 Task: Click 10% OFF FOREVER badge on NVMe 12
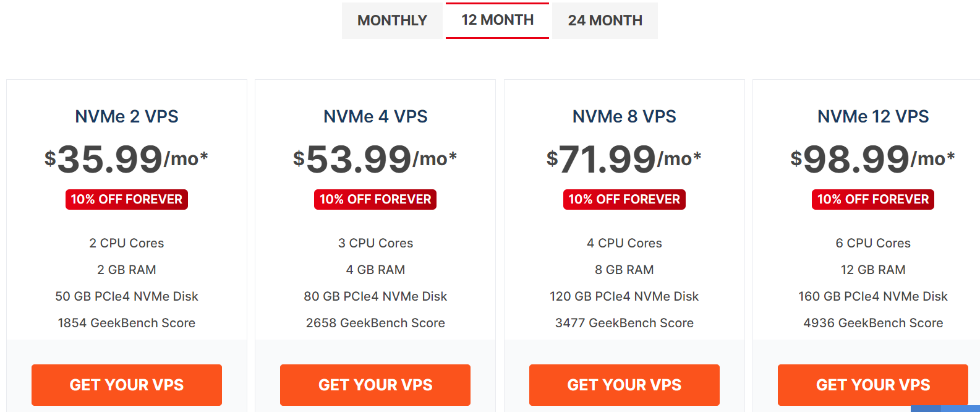(872, 199)
